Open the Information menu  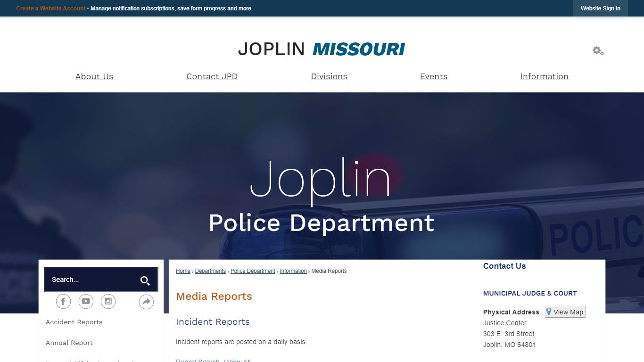[544, 76]
